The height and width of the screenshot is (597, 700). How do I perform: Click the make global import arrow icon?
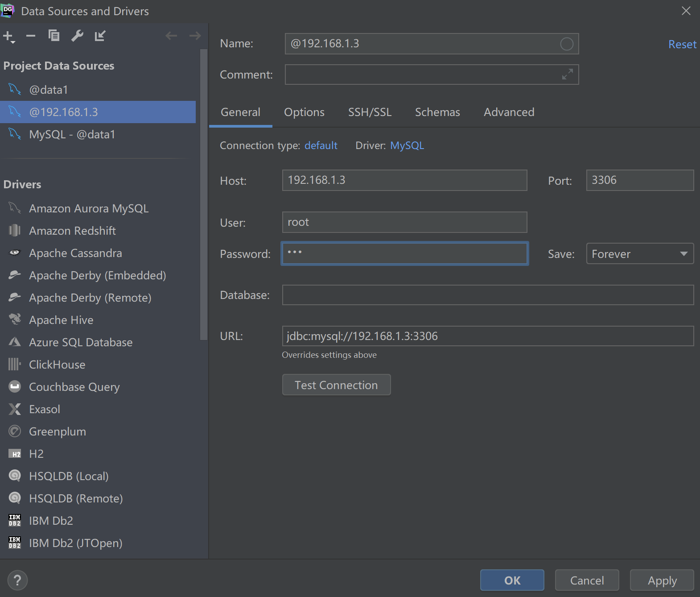[x=100, y=36]
